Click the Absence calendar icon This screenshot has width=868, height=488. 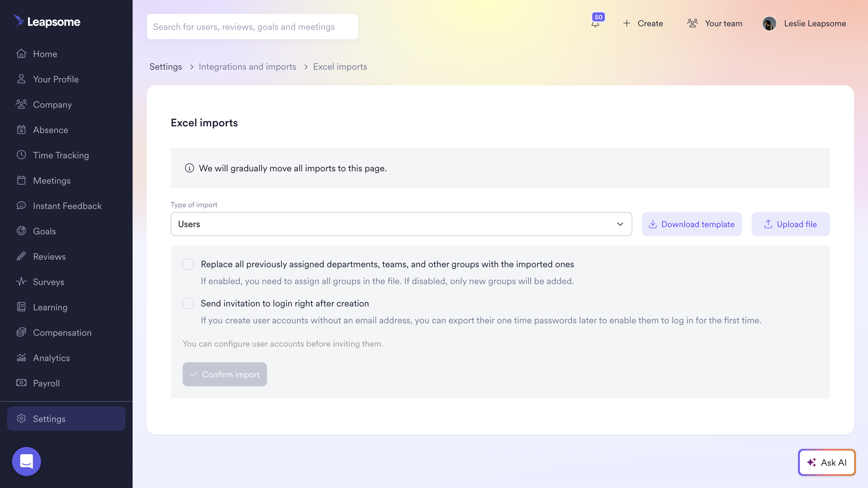pyautogui.click(x=21, y=129)
